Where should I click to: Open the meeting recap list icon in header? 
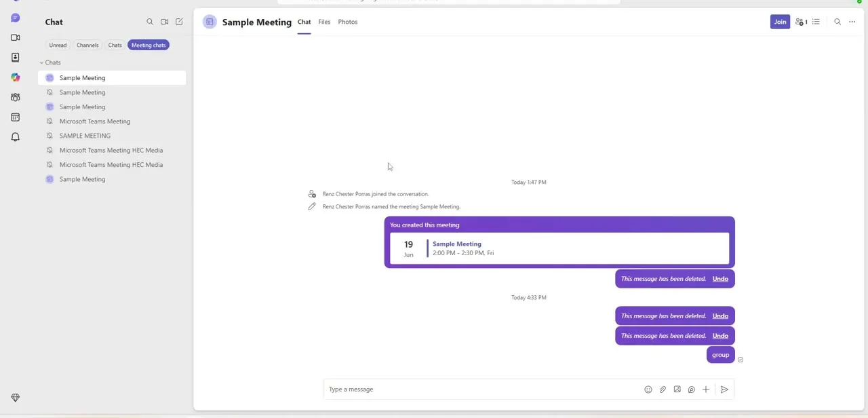click(816, 22)
